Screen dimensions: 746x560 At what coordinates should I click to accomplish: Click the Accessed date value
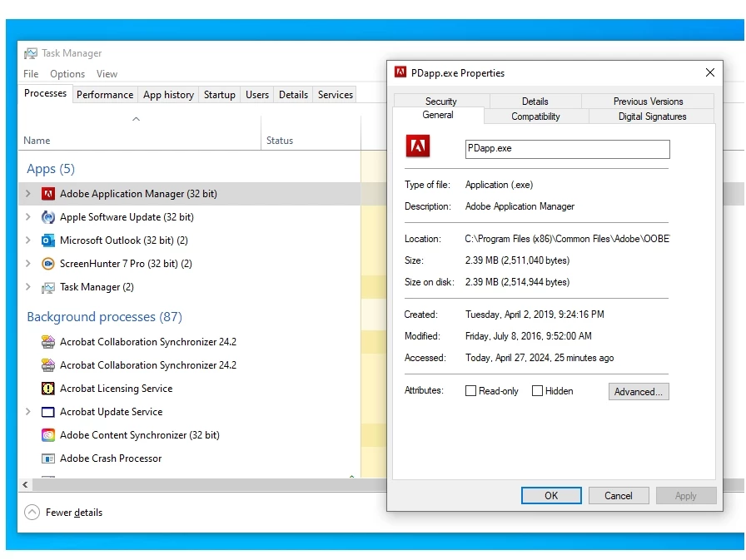click(x=540, y=358)
